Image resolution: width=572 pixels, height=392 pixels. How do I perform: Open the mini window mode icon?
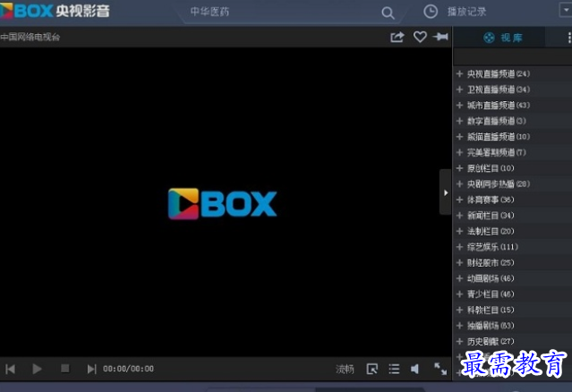tap(372, 369)
